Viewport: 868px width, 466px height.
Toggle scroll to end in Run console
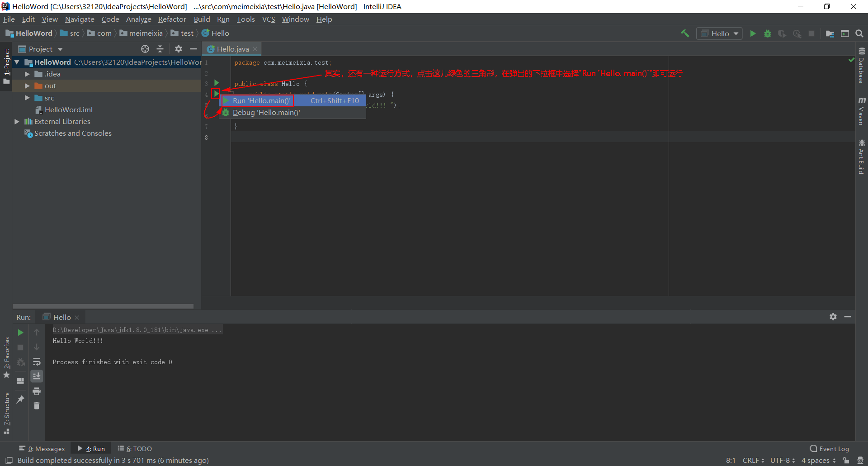click(37, 376)
